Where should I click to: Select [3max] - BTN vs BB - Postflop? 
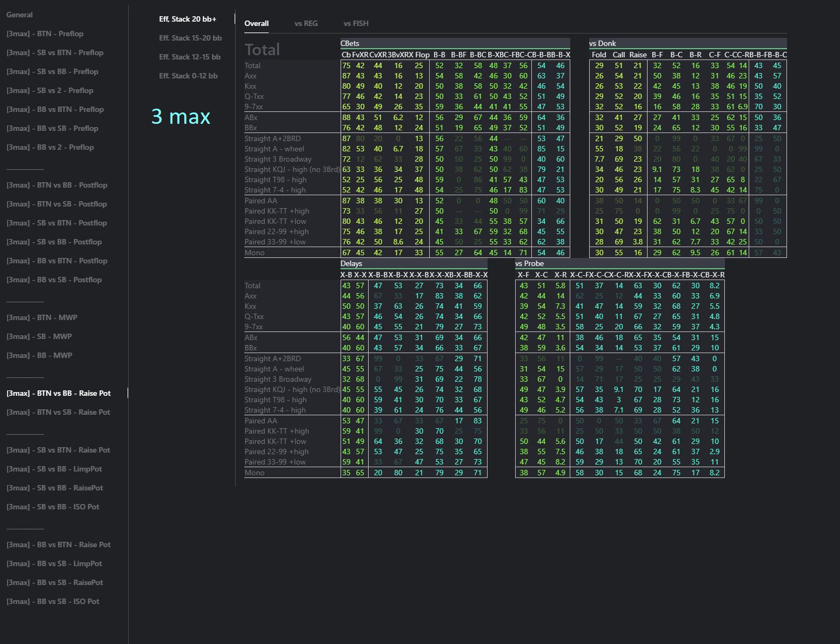[x=57, y=185]
